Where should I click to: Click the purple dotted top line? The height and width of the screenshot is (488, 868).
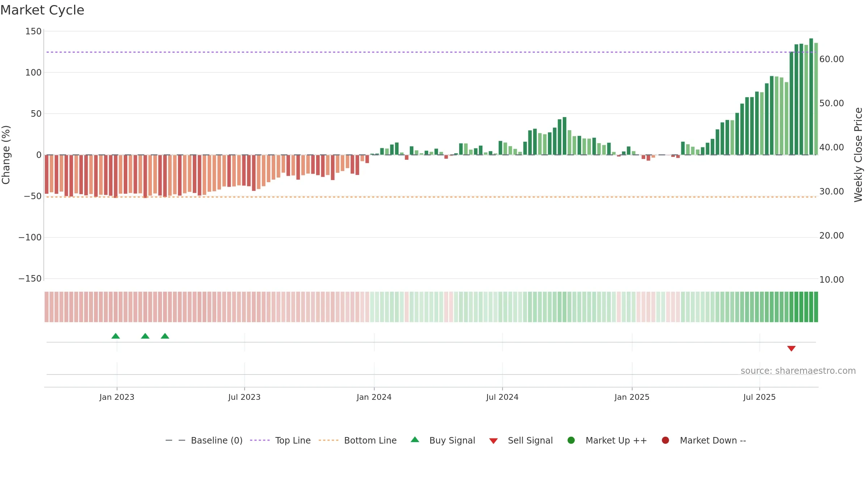pos(431,52)
